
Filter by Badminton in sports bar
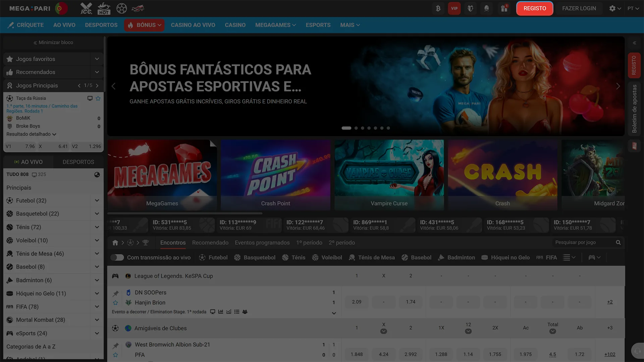pyautogui.click(x=457, y=257)
